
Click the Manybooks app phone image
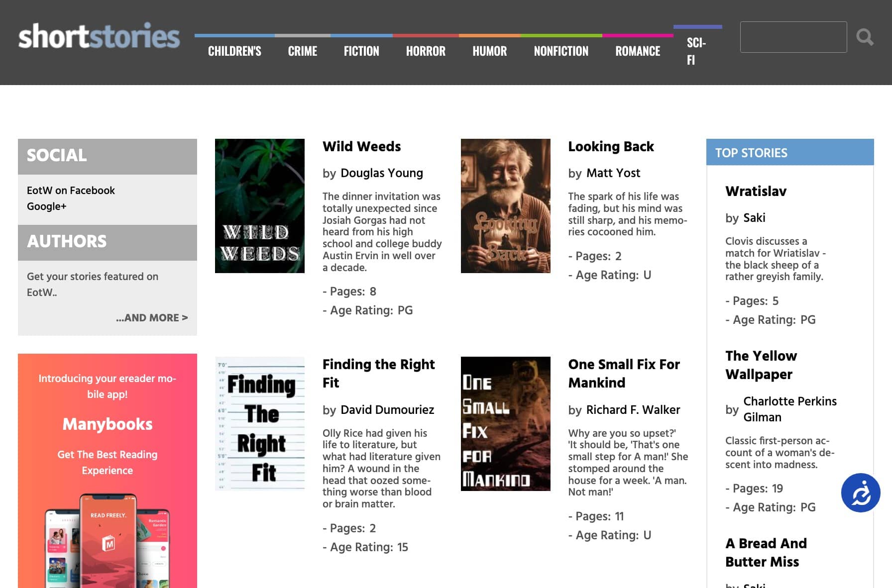108,540
